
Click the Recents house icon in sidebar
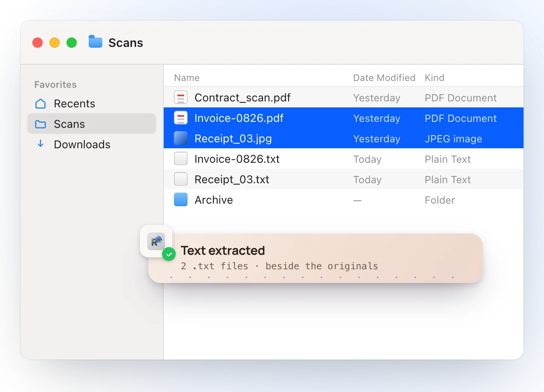coord(41,104)
